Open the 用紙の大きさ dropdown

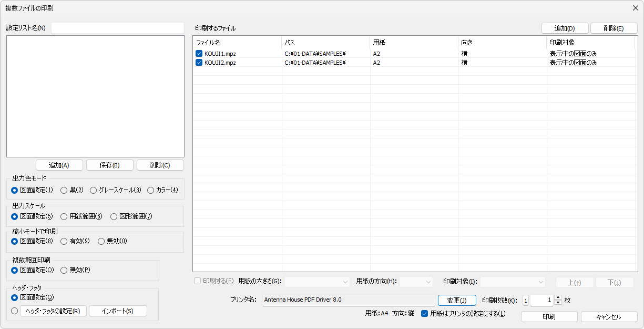click(317, 282)
